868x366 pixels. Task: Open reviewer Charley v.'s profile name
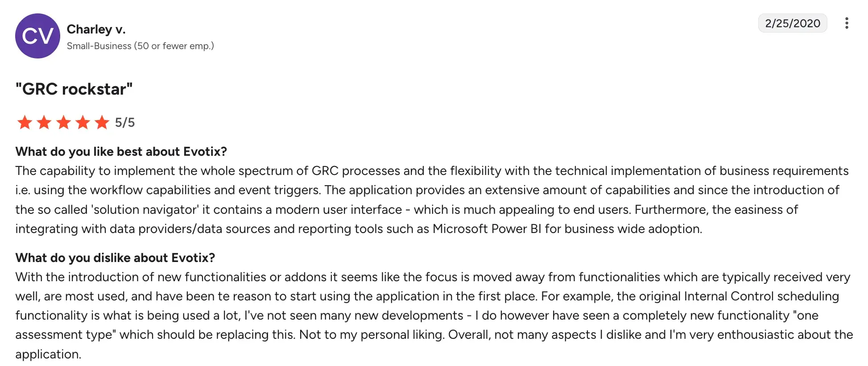click(96, 29)
